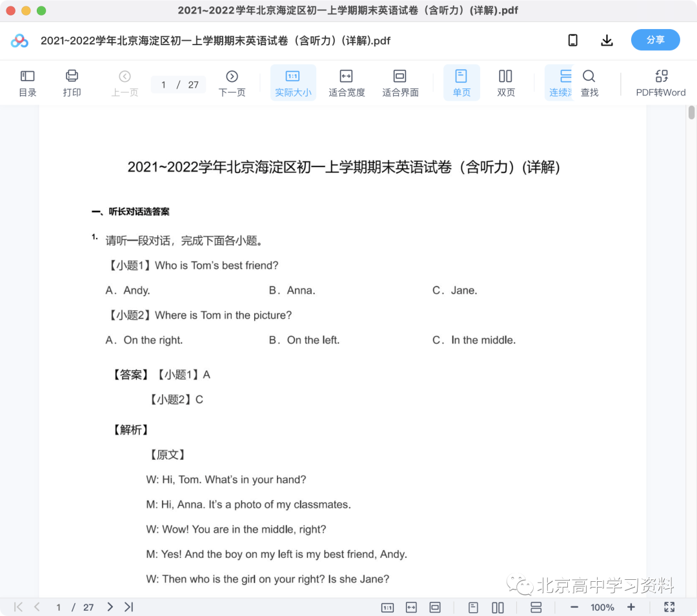Click bottom bar 1:1 actual size icon

(x=387, y=607)
